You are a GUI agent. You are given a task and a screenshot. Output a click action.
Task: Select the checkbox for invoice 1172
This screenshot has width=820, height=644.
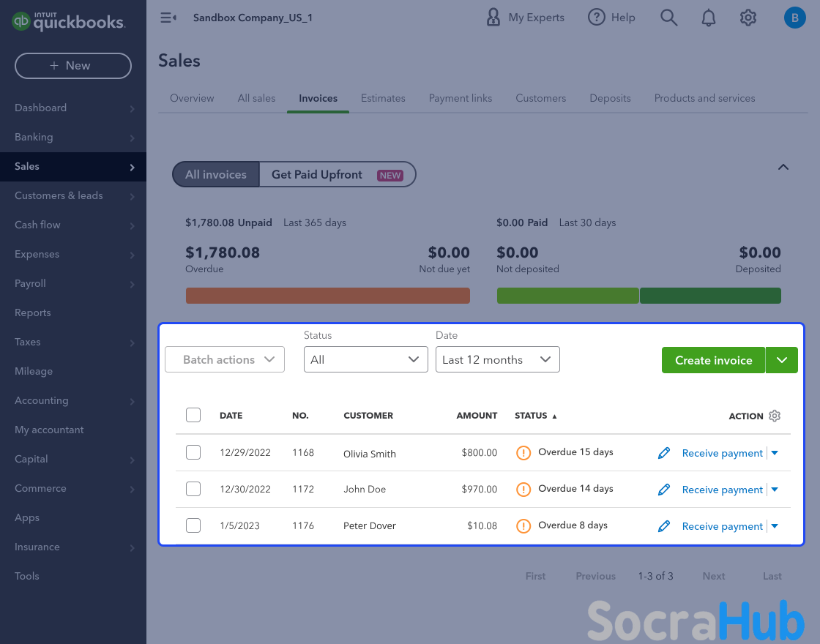coord(193,489)
